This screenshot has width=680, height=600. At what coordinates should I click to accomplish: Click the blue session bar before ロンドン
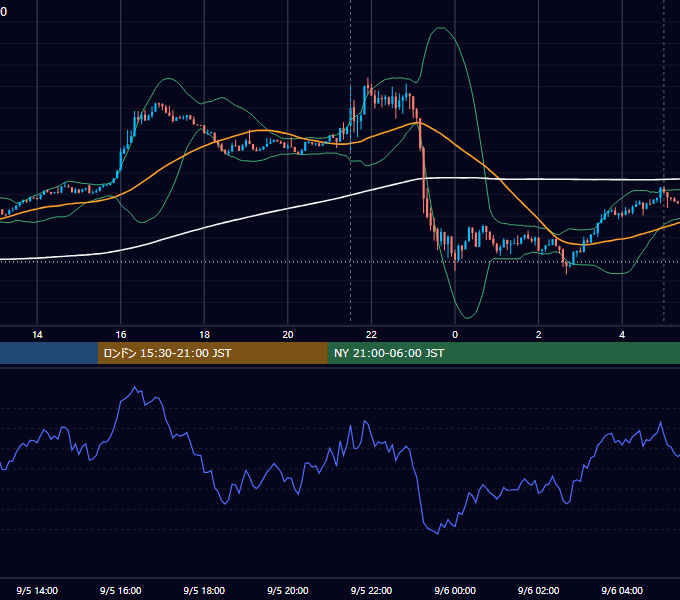[49, 353]
